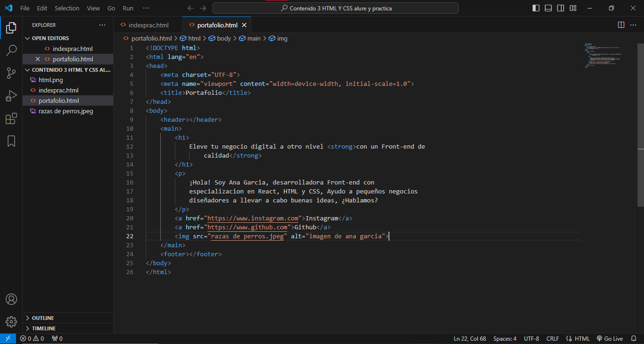Image resolution: width=644 pixels, height=344 pixels.
Task: Open the additional menus ellipsis
Action: pyautogui.click(x=146, y=8)
